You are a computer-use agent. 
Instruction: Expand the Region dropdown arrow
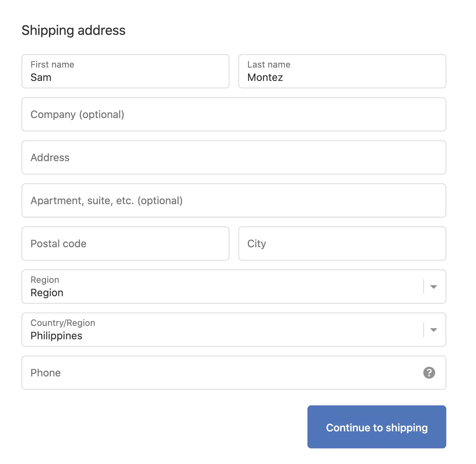433,287
